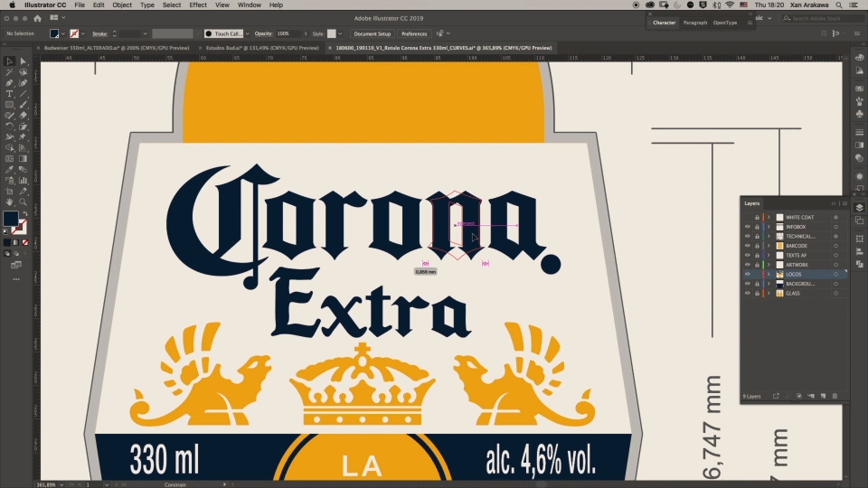Screen dimensions: 868x488
Task: Select the Selection tool (black arrow)
Action: pyautogui.click(x=9, y=61)
